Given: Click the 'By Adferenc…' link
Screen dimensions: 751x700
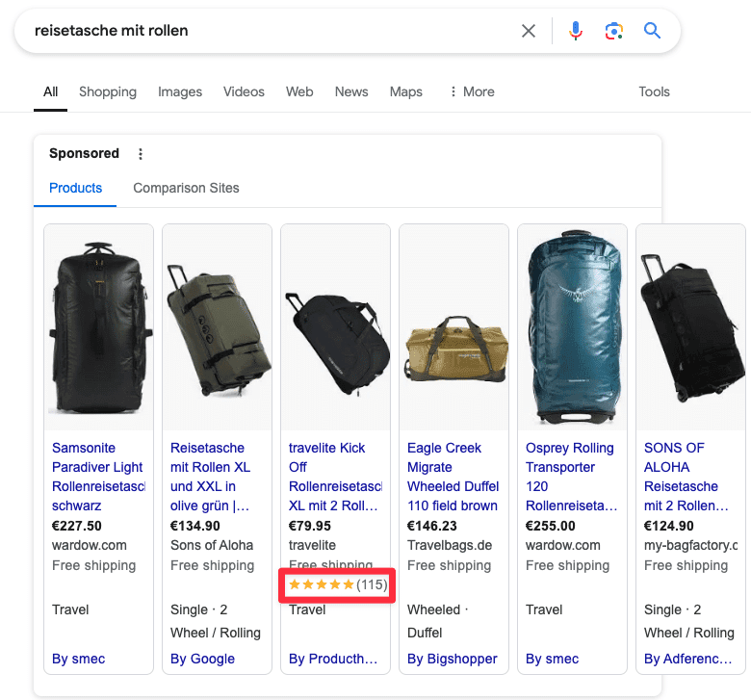Looking at the screenshot, I should pos(688,659).
